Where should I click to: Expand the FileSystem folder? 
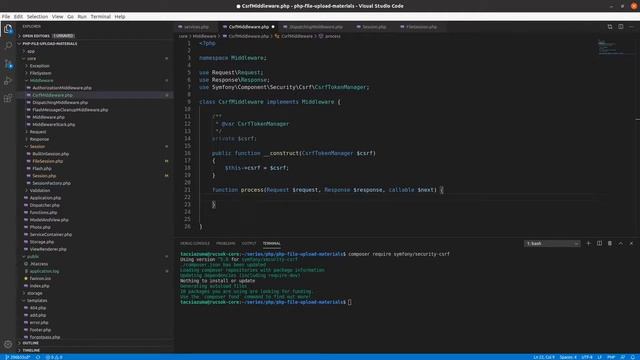pyautogui.click(x=40, y=73)
